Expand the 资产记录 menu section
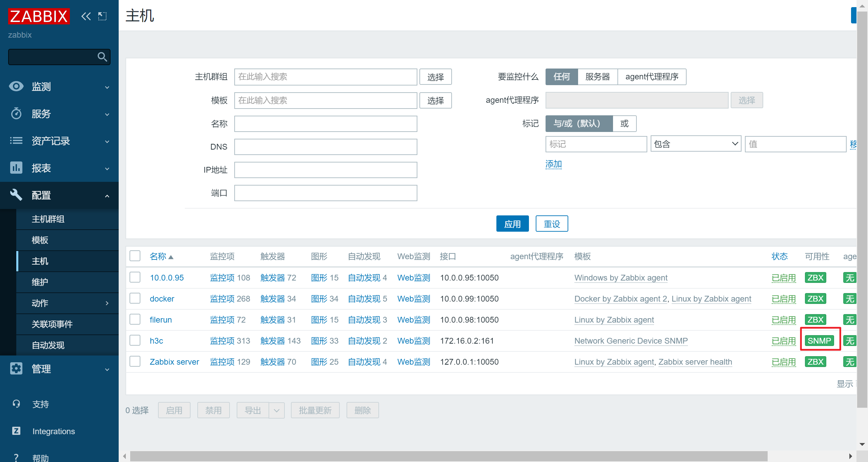868x462 pixels. (107, 141)
